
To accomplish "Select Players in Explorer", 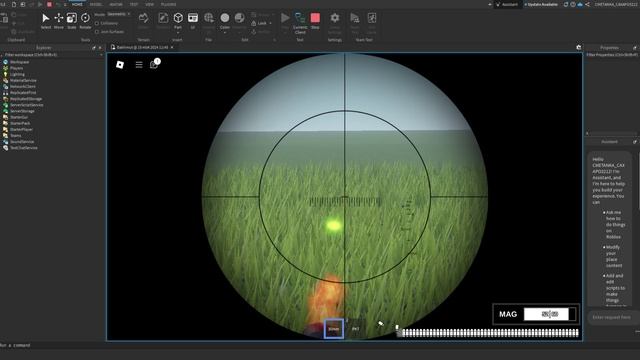I will [16, 68].
